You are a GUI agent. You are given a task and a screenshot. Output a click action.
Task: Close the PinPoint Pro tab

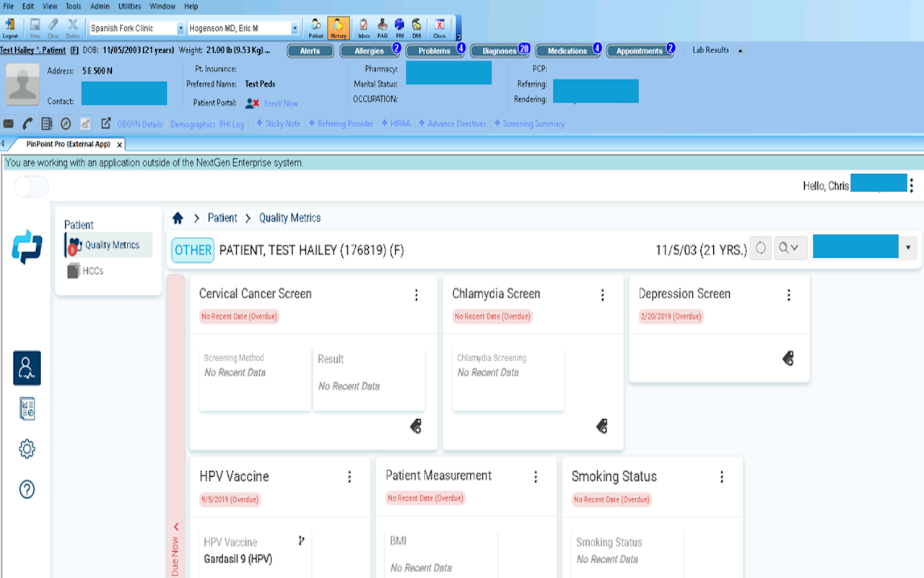pyautogui.click(x=120, y=144)
